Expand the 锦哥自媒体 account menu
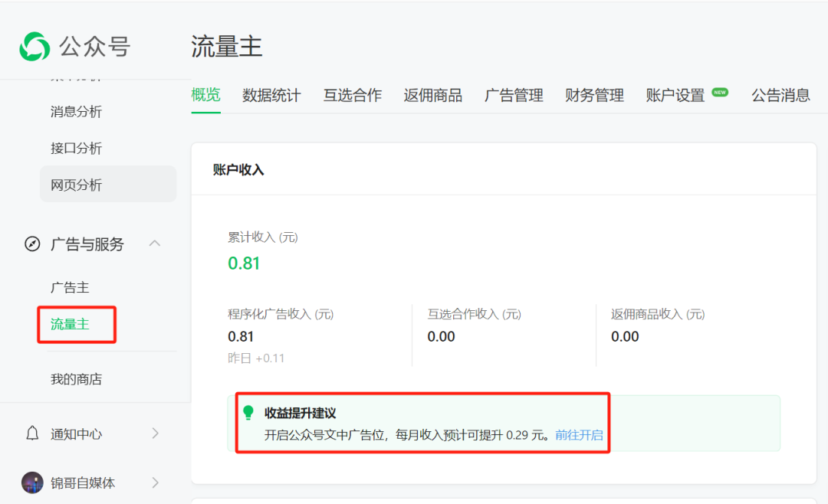 [155, 483]
